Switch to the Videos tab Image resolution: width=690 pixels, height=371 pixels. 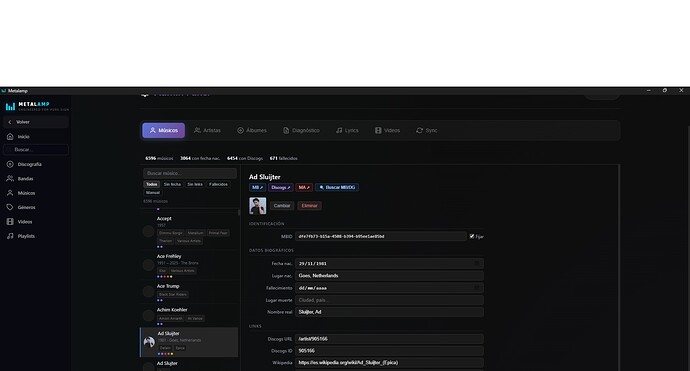[x=388, y=130]
